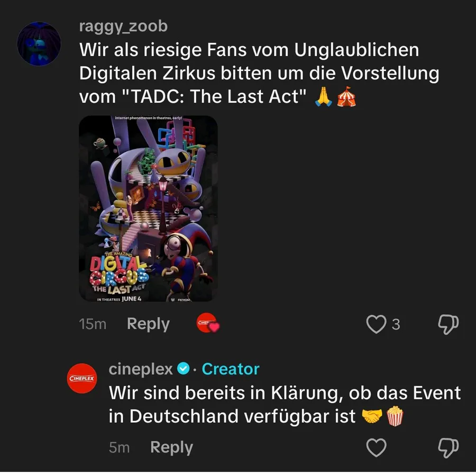
Task: Dislike cineplex's reply with thumbs-down icon
Action: point(448,448)
